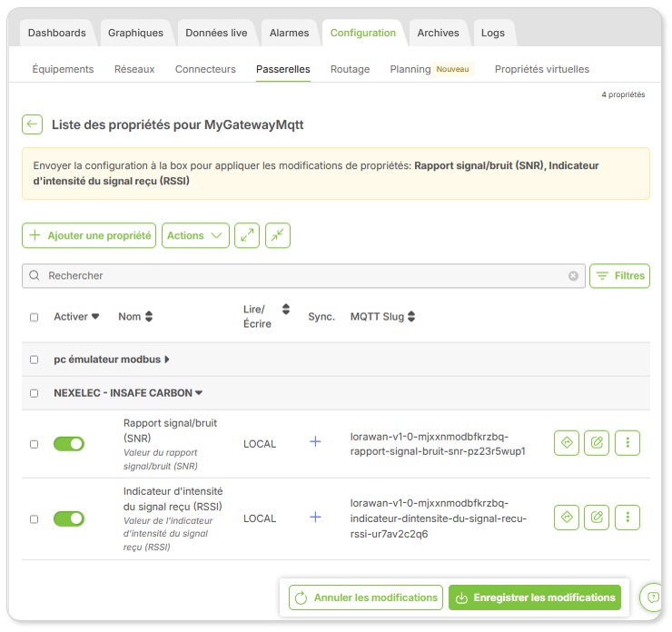This screenshot has height=632, width=672.
Task: Click the '4 propriétés' count label
Action: pyautogui.click(x=623, y=94)
